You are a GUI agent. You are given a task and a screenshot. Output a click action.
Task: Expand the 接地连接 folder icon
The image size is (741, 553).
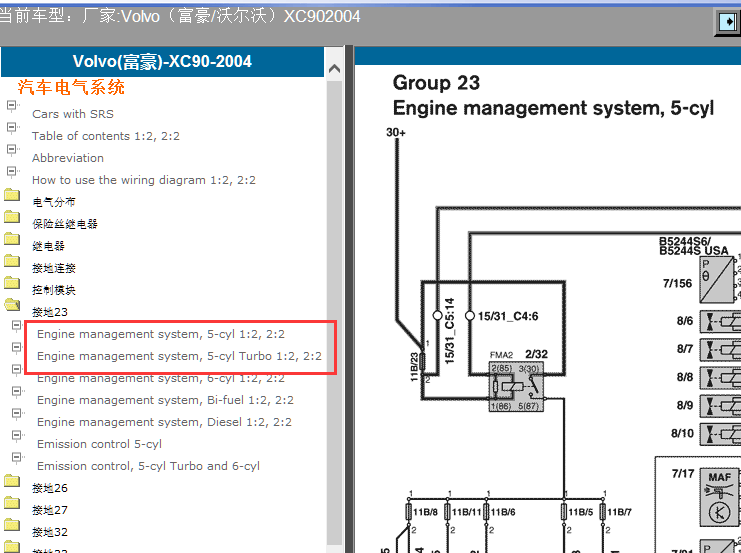pyautogui.click(x=12, y=260)
